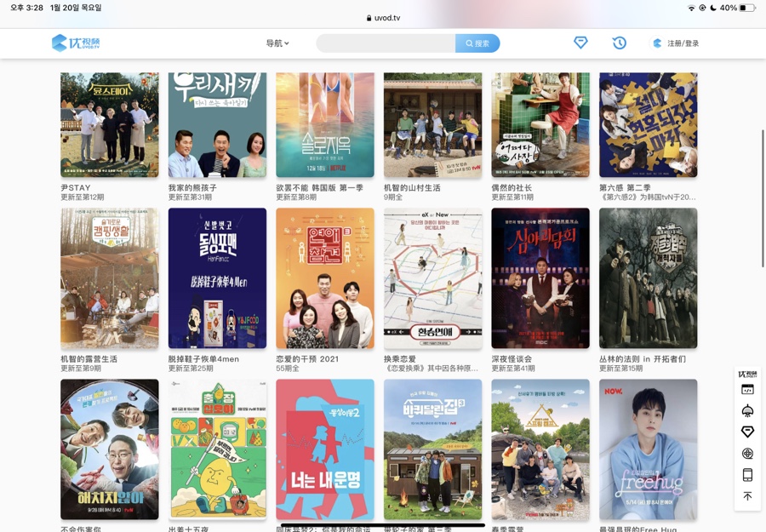Click title 丛林的法则 in 开拓者们

[643, 358]
